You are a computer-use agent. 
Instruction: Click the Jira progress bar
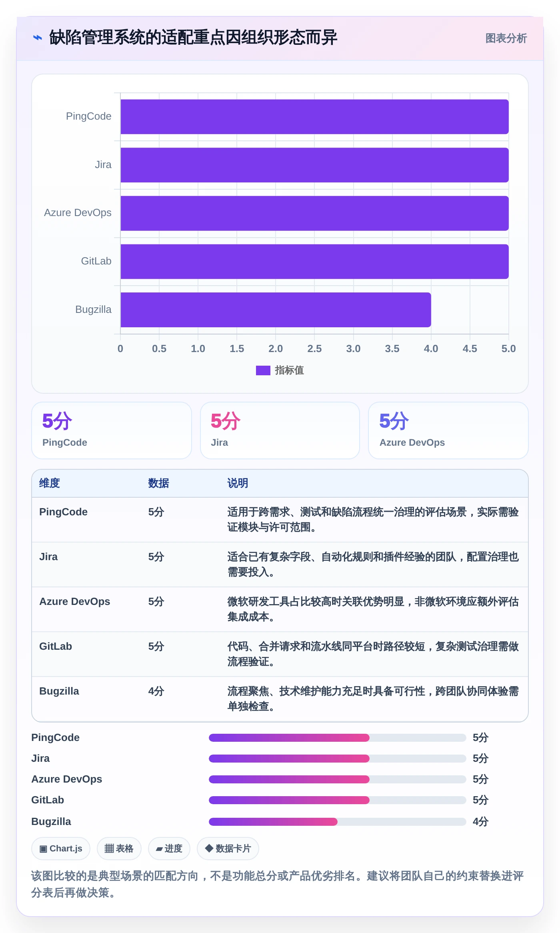click(338, 759)
